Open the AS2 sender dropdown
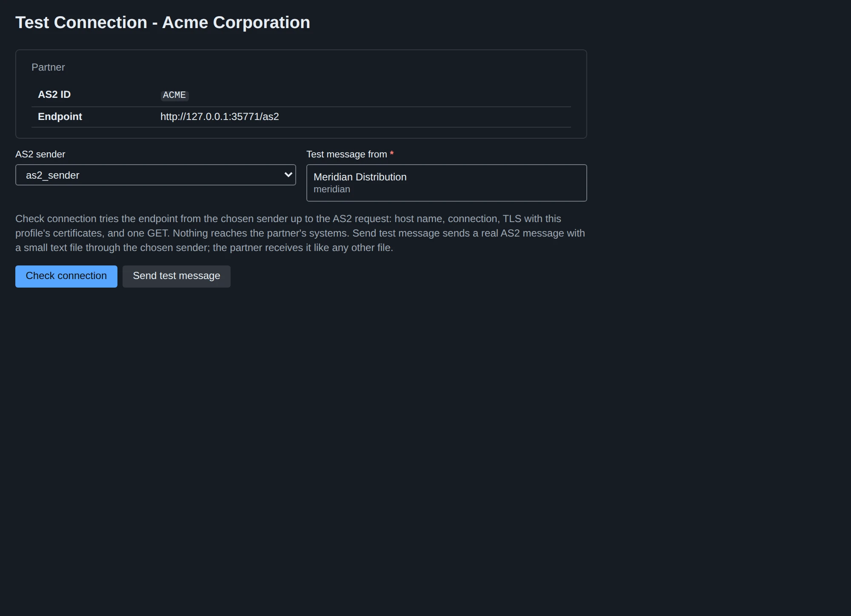Image resolution: width=851 pixels, height=616 pixels. tap(156, 175)
